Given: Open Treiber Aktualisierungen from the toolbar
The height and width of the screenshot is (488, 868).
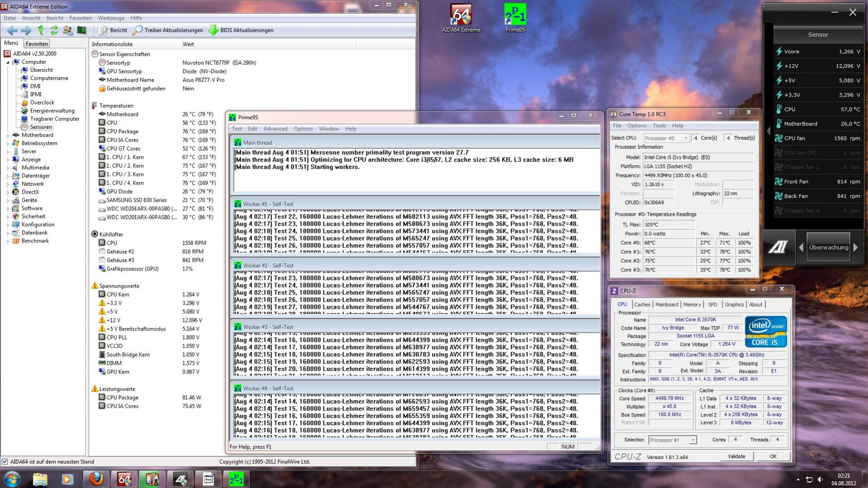Looking at the screenshot, I should coord(168,30).
